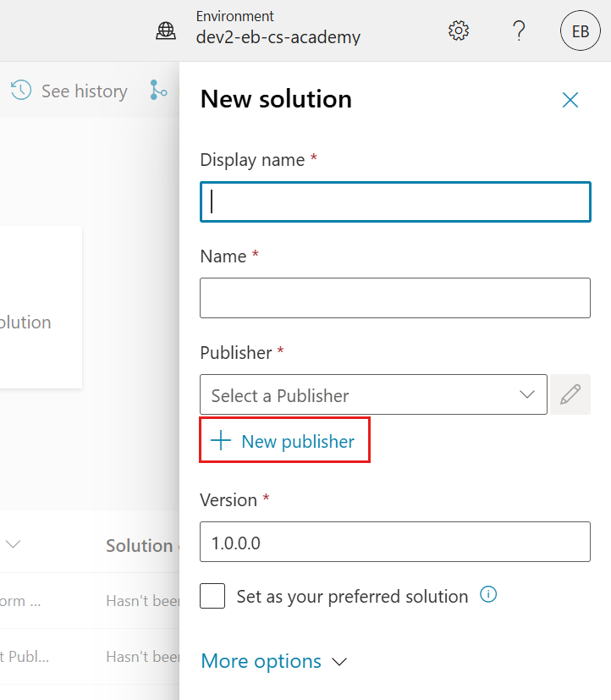The height and width of the screenshot is (700, 611).
Task: Click the help question mark icon
Action: [x=520, y=31]
